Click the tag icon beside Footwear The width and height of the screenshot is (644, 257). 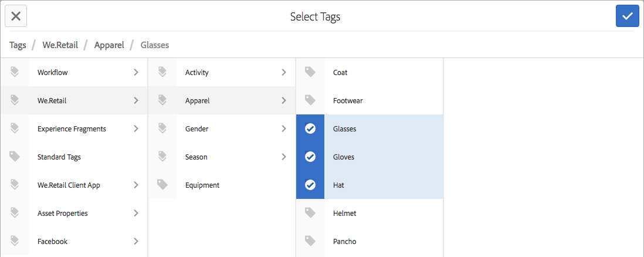pos(310,100)
